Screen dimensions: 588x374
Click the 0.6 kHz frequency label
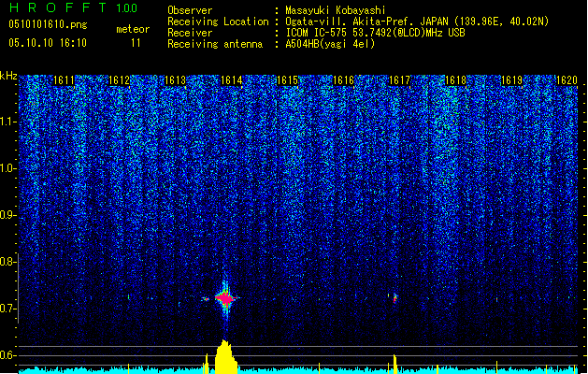(x=8, y=355)
